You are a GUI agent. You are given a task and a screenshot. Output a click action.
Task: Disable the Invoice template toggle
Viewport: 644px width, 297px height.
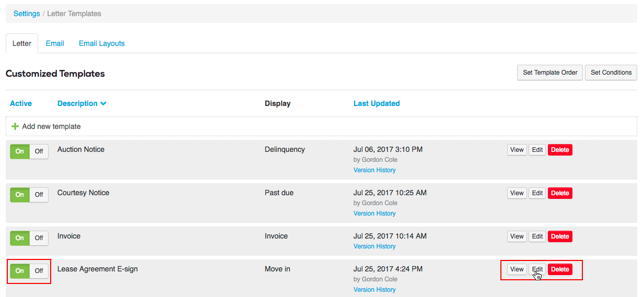[x=39, y=238]
